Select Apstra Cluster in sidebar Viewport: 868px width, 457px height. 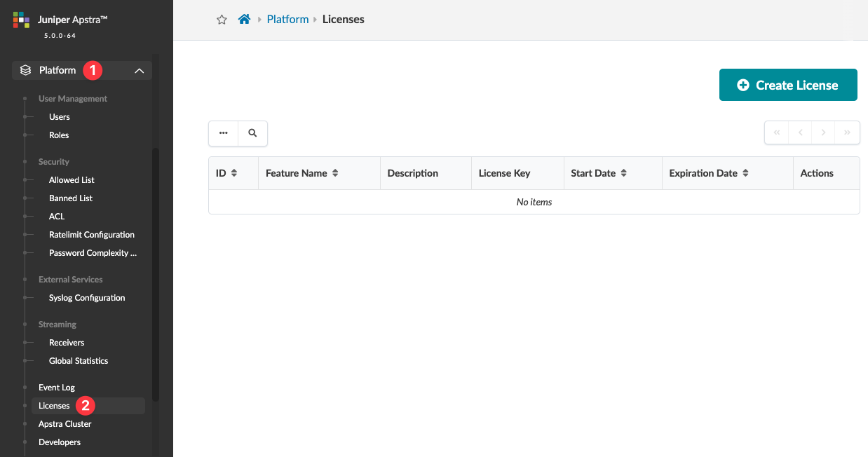click(65, 424)
